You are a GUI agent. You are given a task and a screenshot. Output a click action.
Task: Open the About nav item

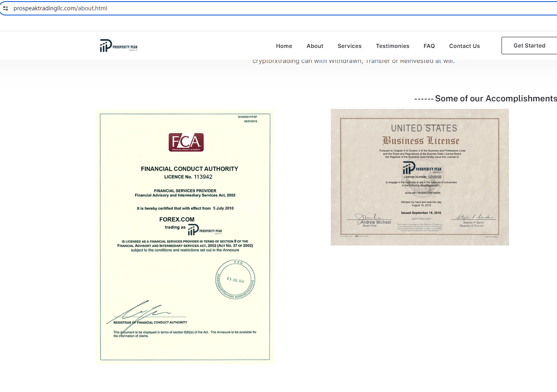tap(315, 46)
